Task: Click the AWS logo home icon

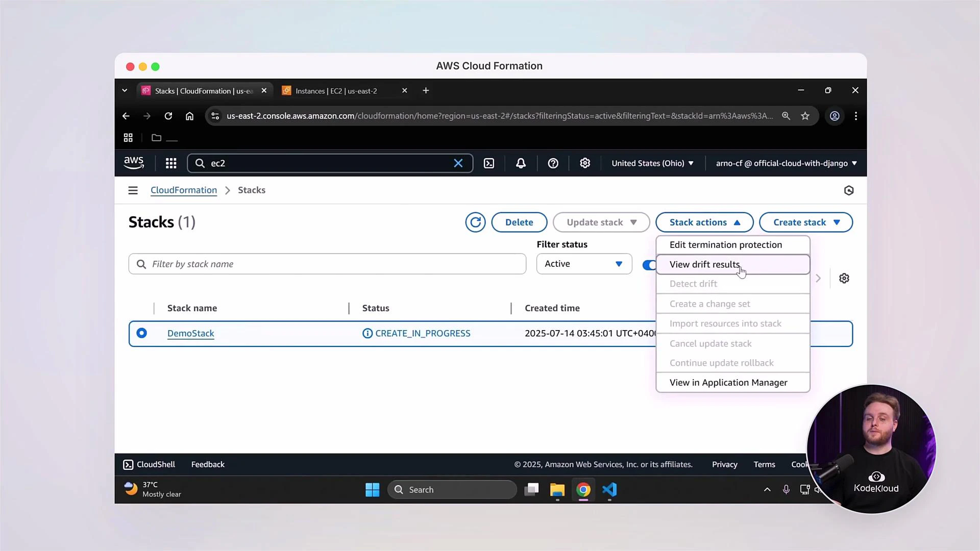Action: tap(134, 163)
